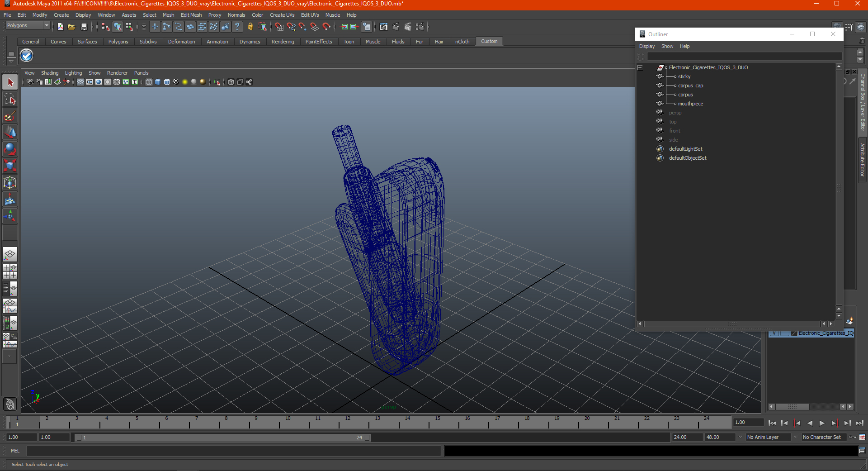
Task: Expand the toolbox layout dropdown arrow
Action: [x=9, y=357]
